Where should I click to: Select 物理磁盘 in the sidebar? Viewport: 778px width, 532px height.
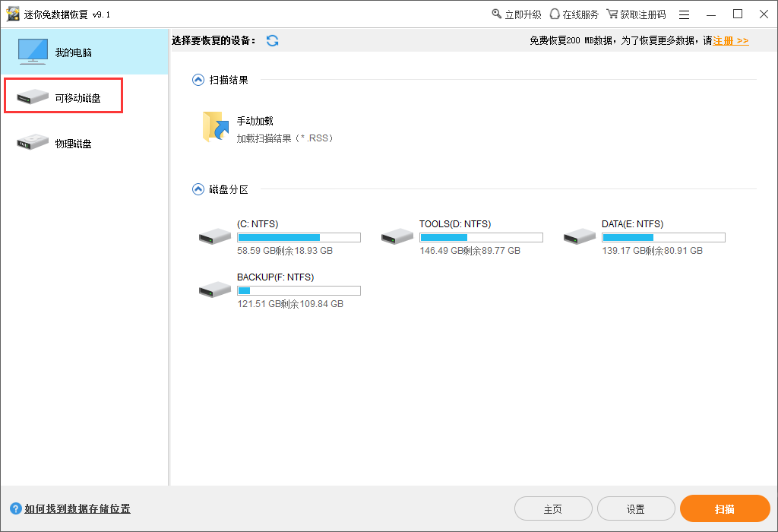[84, 144]
